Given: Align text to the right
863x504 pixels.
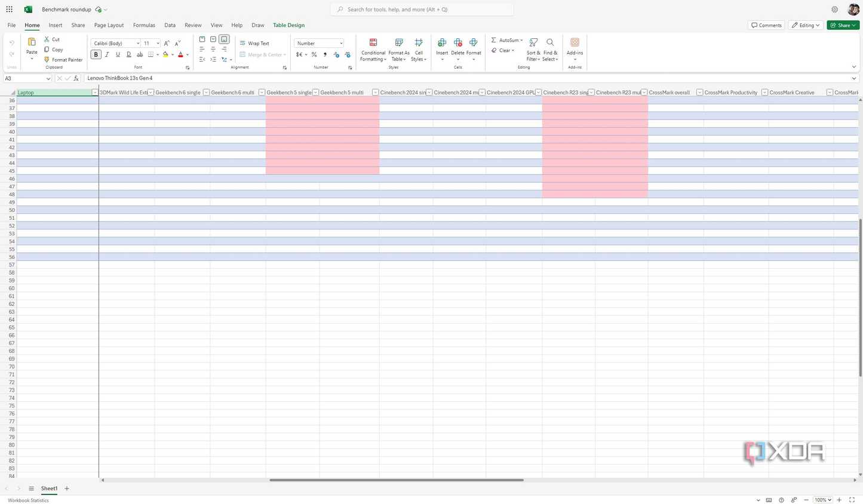Looking at the screenshot, I should [x=225, y=49].
